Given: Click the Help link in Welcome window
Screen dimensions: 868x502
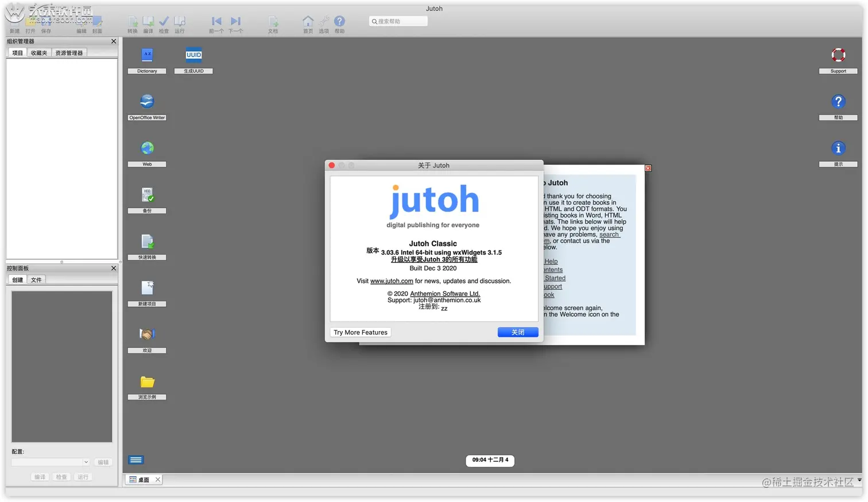Looking at the screenshot, I should coord(551,262).
